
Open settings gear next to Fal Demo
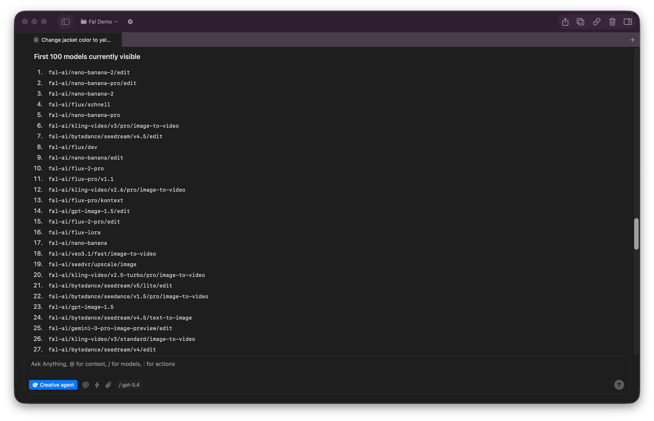click(x=130, y=22)
